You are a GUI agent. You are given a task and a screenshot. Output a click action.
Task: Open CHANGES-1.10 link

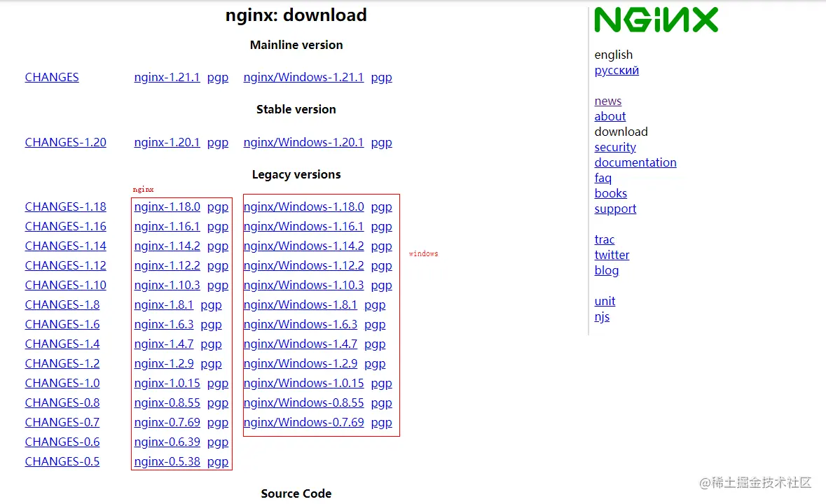(65, 285)
